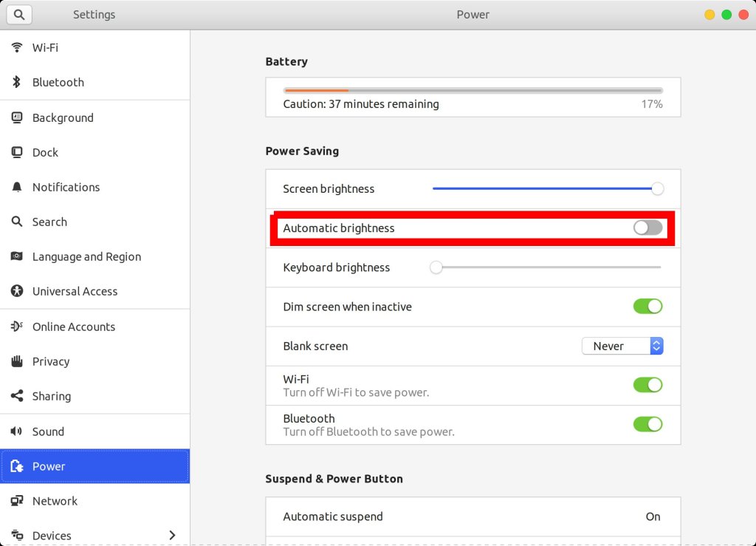Select Network in the sidebar
Image resolution: width=756 pixels, height=546 pixels.
[x=55, y=501]
